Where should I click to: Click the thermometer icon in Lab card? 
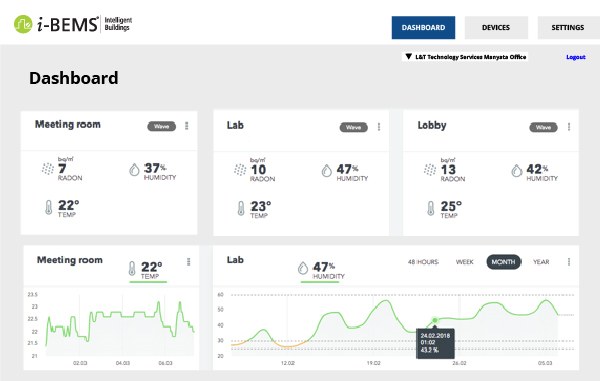241,209
